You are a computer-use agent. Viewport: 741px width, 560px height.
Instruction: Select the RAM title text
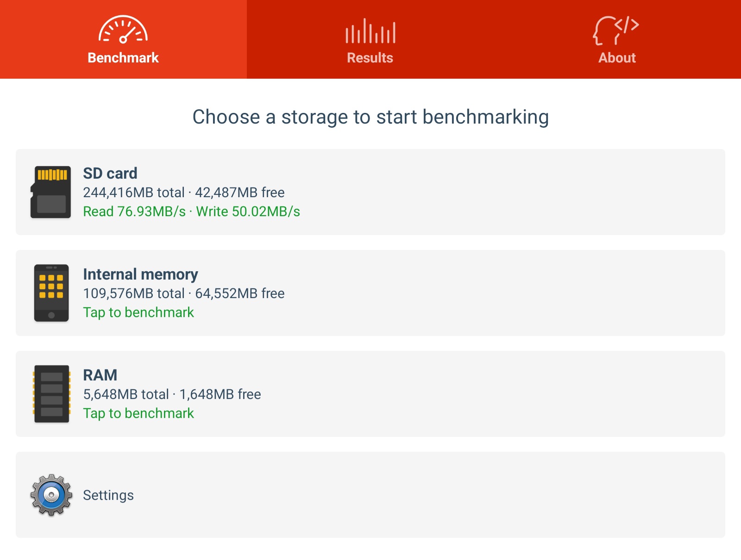pyautogui.click(x=100, y=375)
